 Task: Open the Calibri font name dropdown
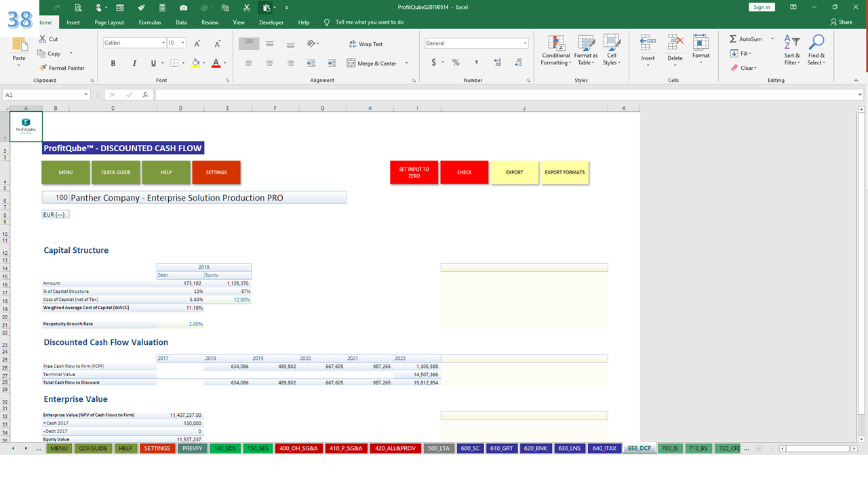163,43
